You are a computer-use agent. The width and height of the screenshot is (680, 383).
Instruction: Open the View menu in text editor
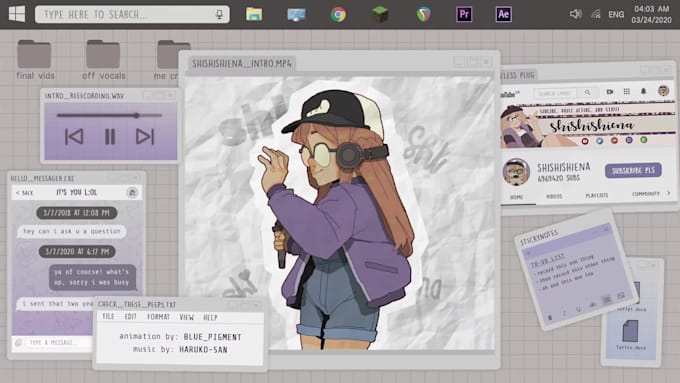[186, 317]
